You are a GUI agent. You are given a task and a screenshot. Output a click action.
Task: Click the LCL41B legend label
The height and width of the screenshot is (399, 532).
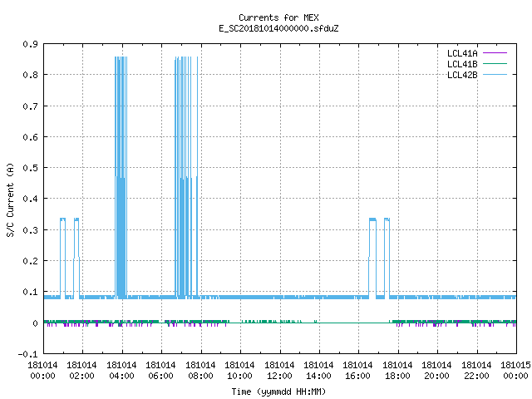[x=462, y=64]
